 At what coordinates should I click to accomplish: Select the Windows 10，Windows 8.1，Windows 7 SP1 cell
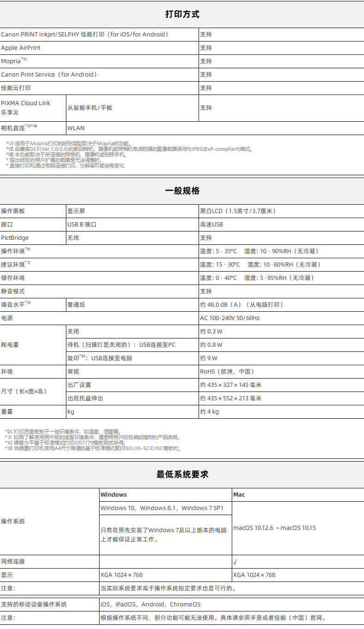point(162,508)
